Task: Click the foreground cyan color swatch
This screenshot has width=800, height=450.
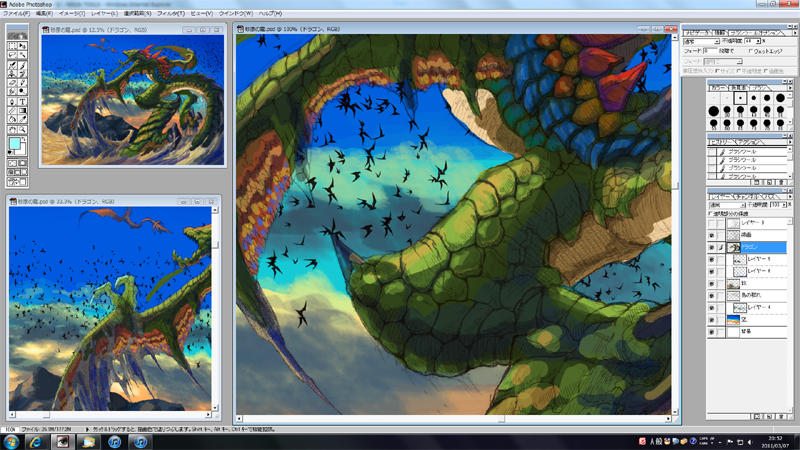Action: pos(15,143)
